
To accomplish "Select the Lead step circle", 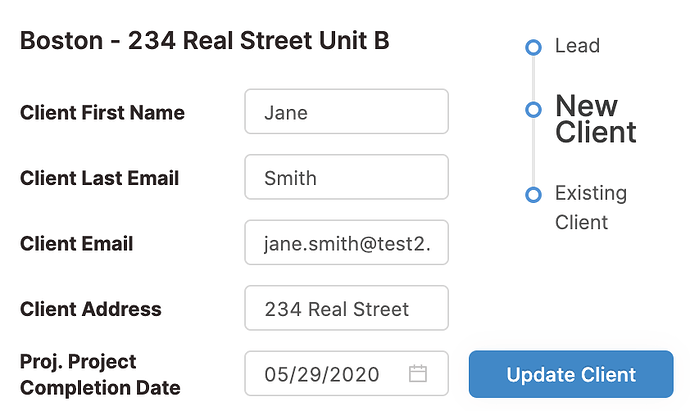I will pyautogui.click(x=533, y=47).
